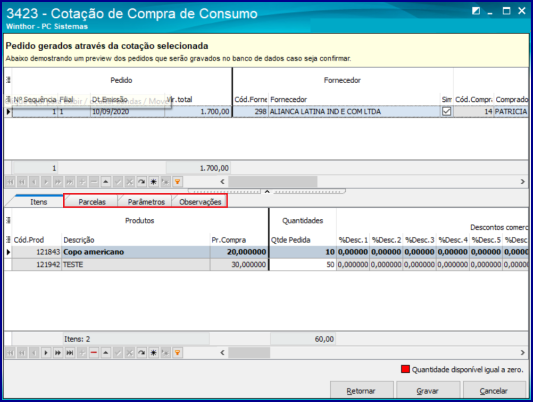Click the 10/09/2020 emission date cell
The width and height of the screenshot is (533, 402).
tap(127, 111)
